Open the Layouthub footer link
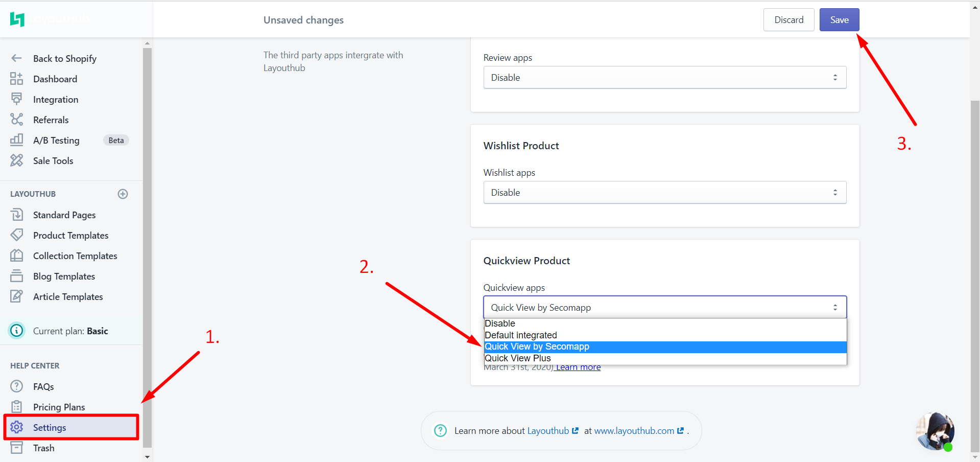This screenshot has width=980, height=462. click(x=548, y=431)
